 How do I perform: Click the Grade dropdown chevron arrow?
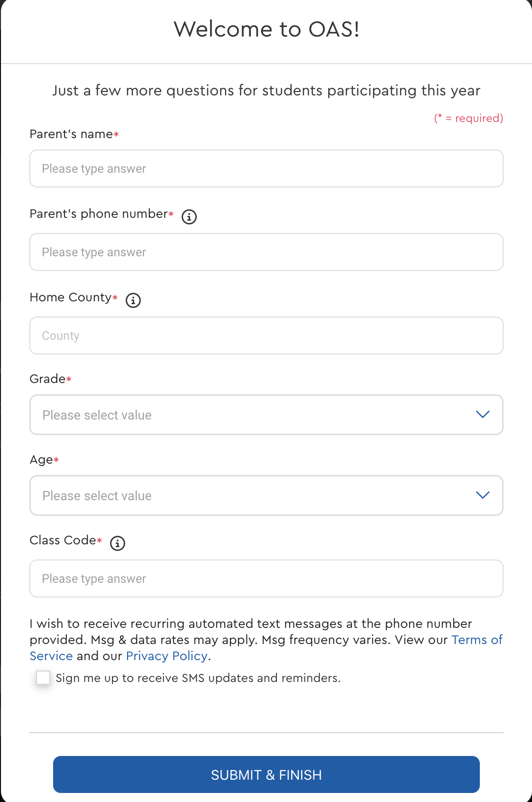point(482,414)
